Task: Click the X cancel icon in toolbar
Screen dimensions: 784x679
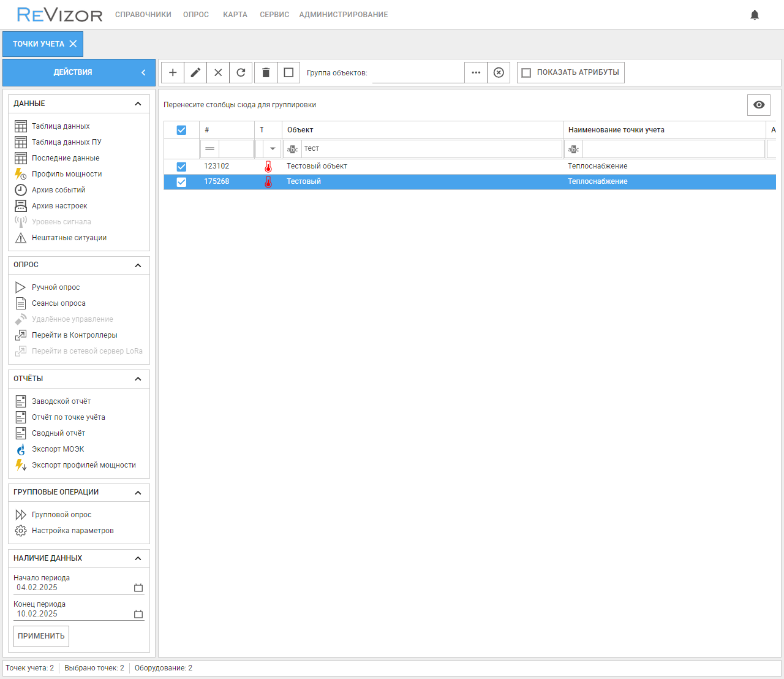Action: (218, 72)
